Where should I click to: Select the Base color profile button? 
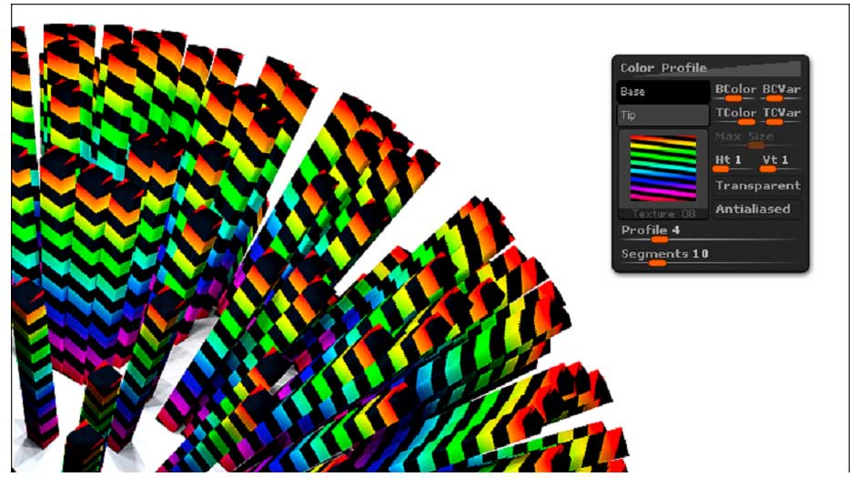click(662, 92)
